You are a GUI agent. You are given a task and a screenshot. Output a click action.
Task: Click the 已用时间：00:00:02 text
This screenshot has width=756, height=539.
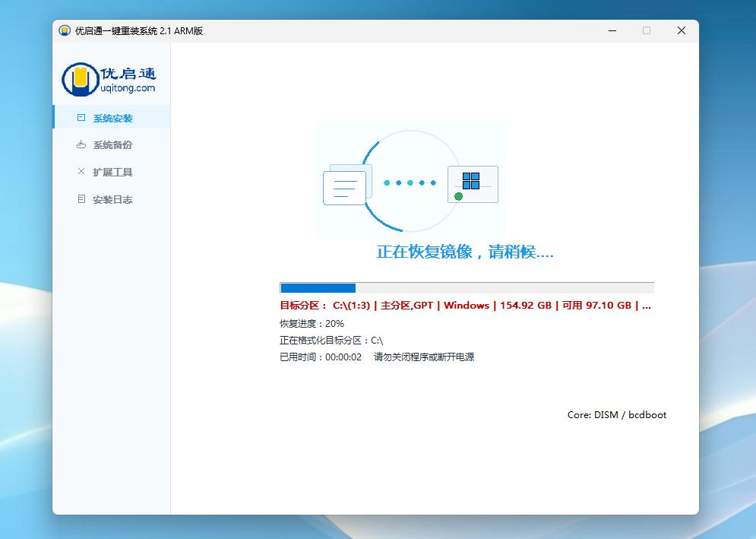point(321,357)
